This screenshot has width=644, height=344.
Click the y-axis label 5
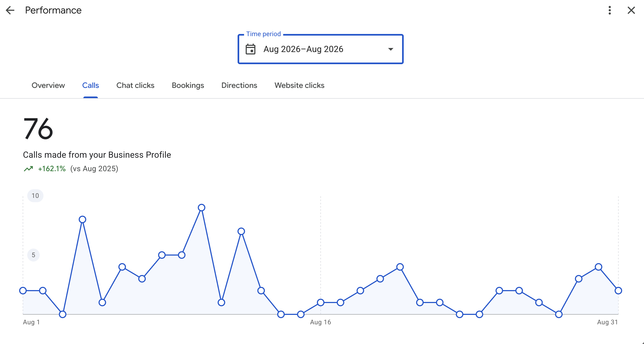tap(33, 255)
